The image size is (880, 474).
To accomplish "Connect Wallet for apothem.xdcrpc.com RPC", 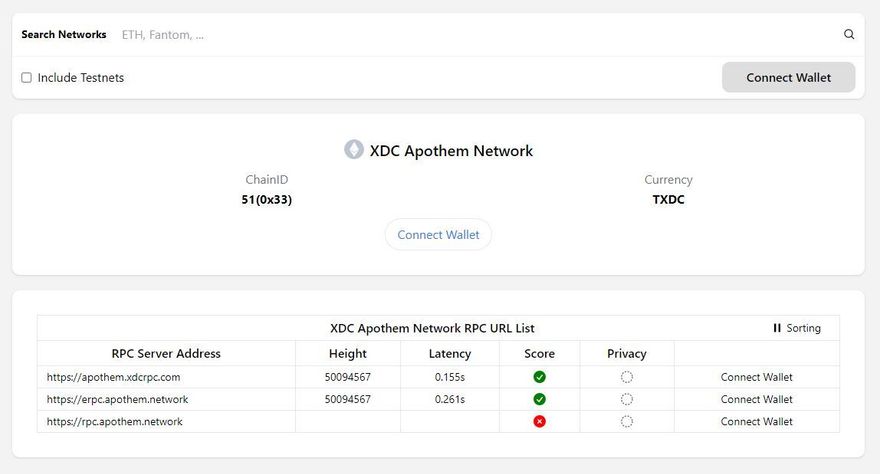I will pyautogui.click(x=756, y=377).
